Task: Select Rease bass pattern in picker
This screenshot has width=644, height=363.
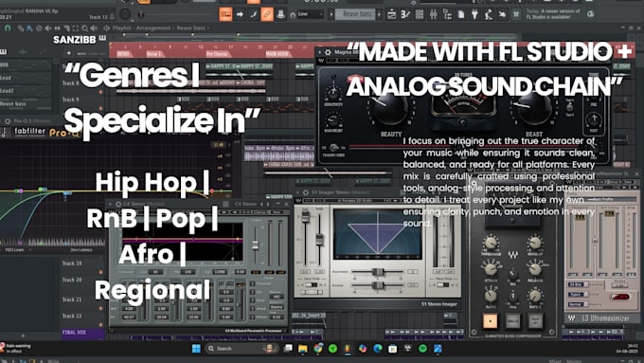Action: [x=26, y=104]
